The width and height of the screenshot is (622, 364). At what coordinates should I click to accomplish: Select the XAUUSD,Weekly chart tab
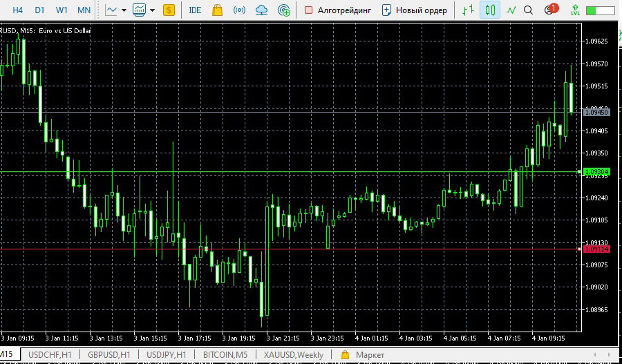294,354
